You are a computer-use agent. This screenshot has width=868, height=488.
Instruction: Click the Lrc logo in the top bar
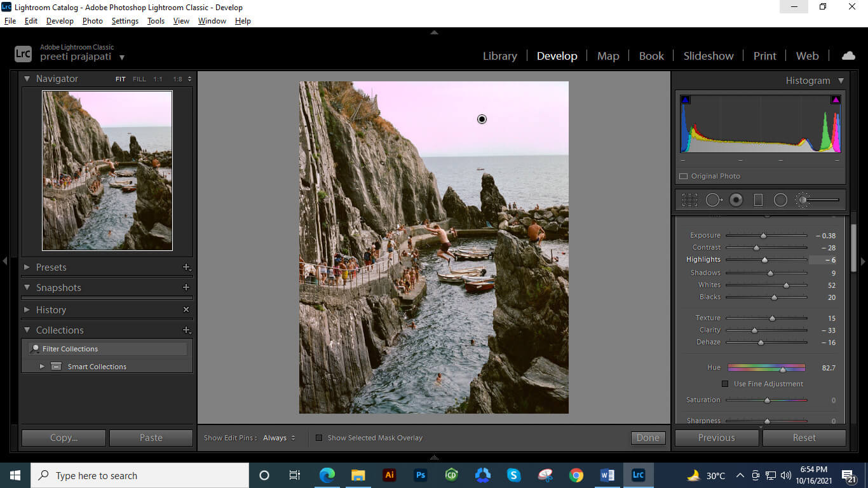[x=23, y=53]
